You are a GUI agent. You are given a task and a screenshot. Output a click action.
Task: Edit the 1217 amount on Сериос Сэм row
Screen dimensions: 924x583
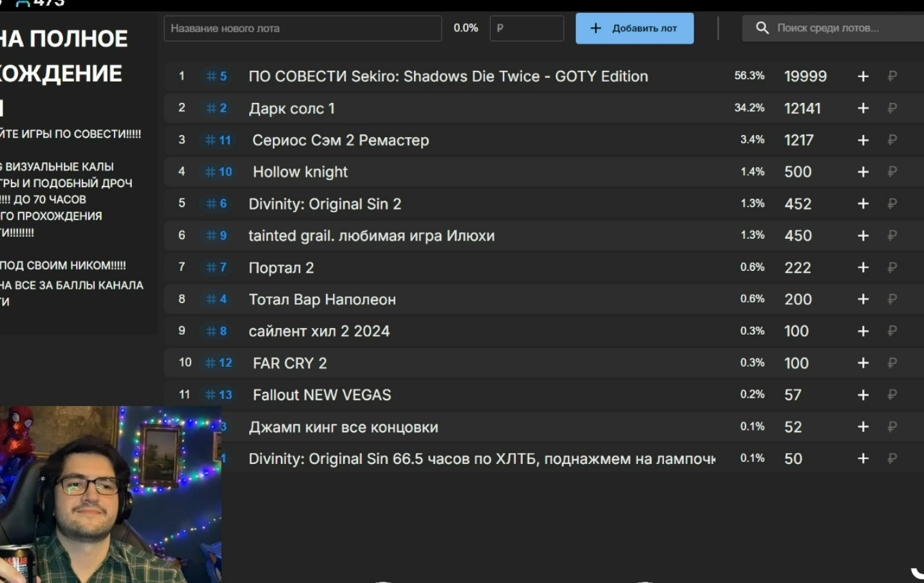point(799,140)
